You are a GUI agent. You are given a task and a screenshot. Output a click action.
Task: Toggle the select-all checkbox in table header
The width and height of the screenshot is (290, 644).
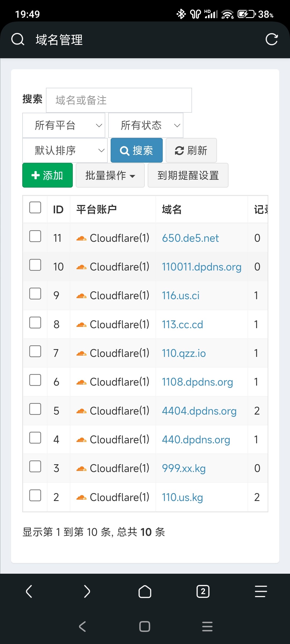(35, 208)
